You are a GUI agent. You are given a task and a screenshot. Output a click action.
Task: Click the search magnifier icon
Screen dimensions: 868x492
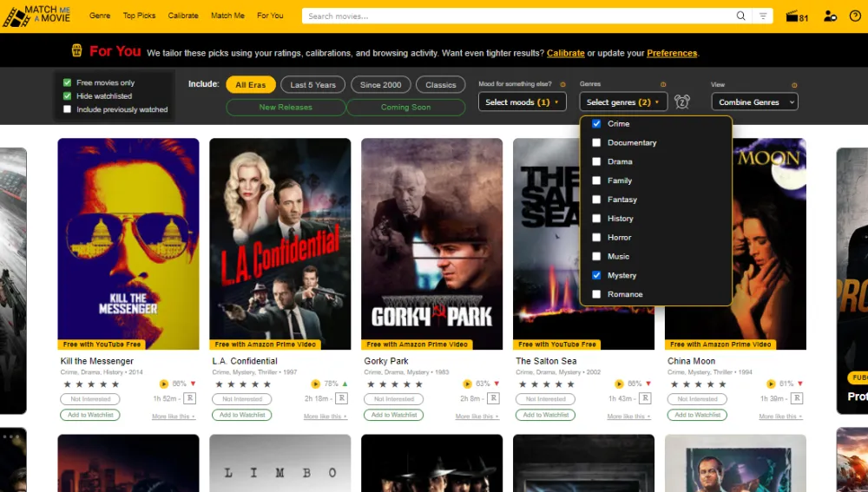pos(740,16)
